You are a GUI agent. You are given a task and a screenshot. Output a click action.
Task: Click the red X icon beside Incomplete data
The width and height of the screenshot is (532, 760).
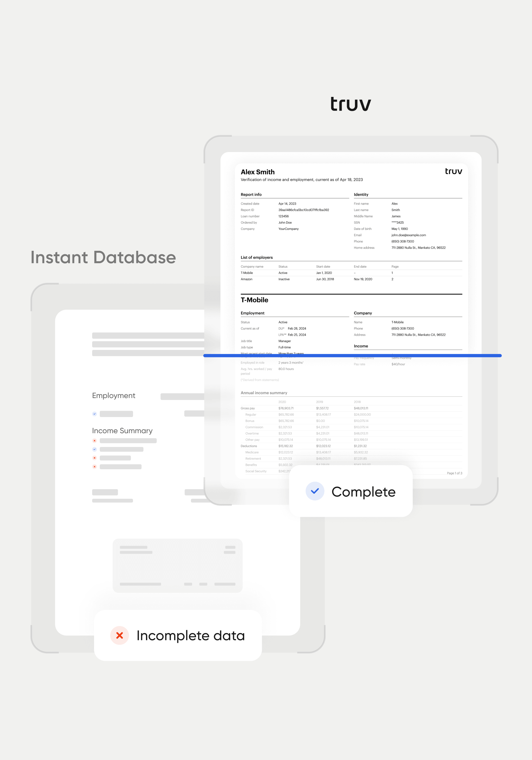(119, 635)
